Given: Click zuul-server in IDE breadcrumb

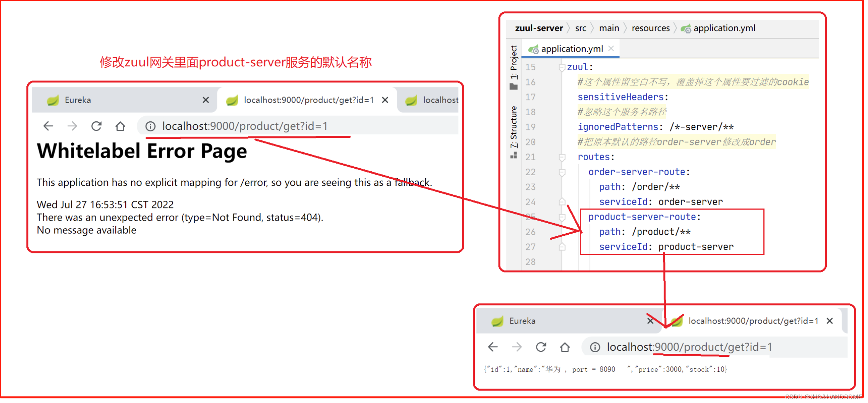Looking at the screenshot, I should click(x=539, y=28).
